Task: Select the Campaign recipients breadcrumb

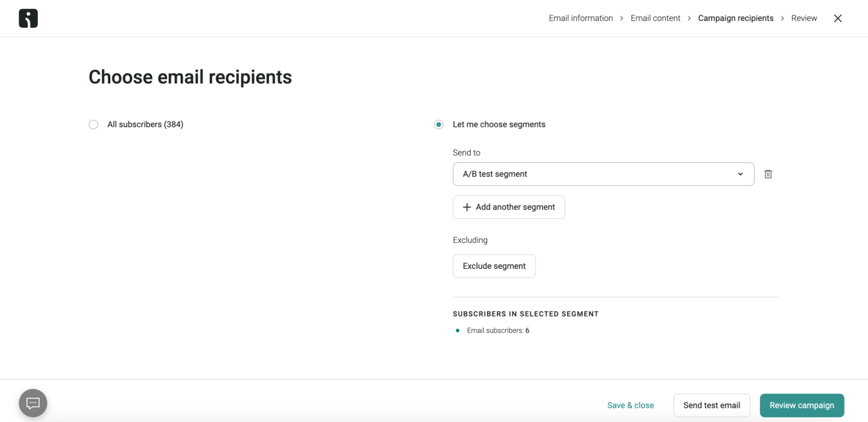Action: coord(735,18)
